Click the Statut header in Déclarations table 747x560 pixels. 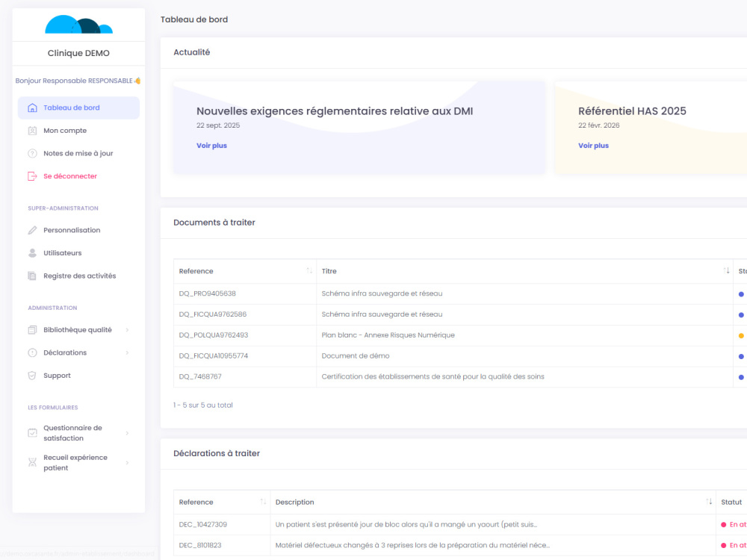pyautogui.click(x=731, y=502)
